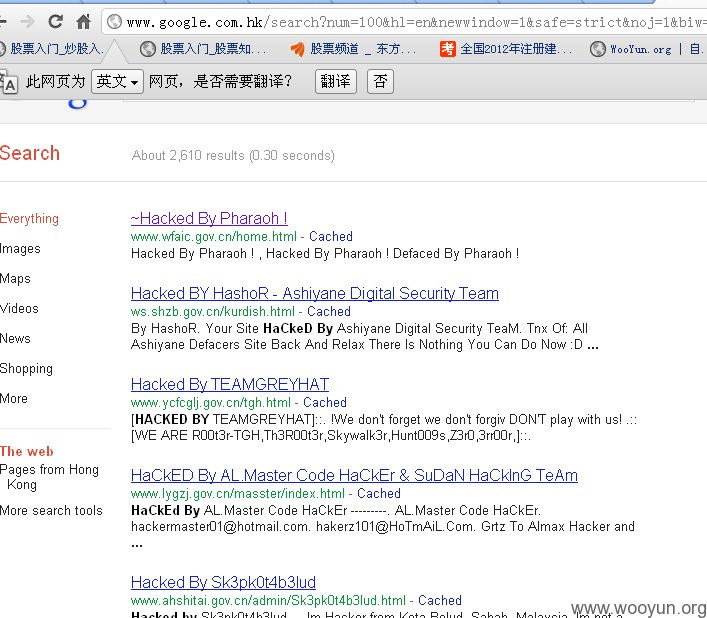Click the forward navigation arrow

pyautogui.click(x=28, y=21)
